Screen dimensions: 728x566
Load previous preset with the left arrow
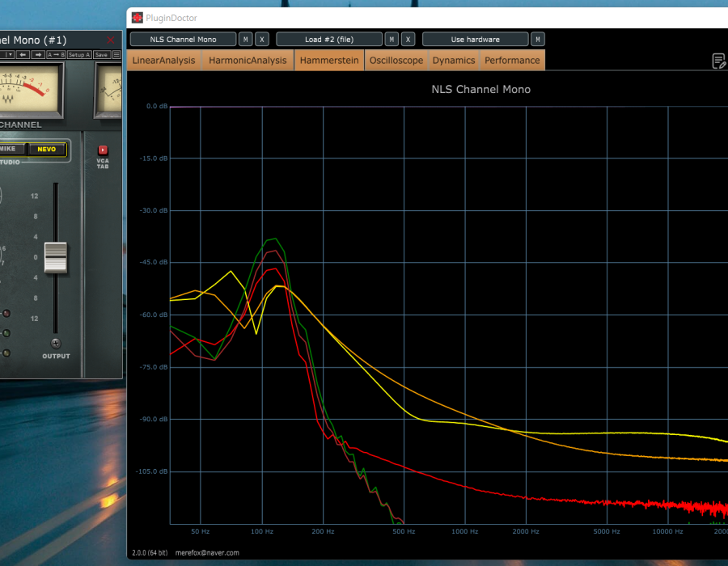pyautogui.click(x=23, y=55)
